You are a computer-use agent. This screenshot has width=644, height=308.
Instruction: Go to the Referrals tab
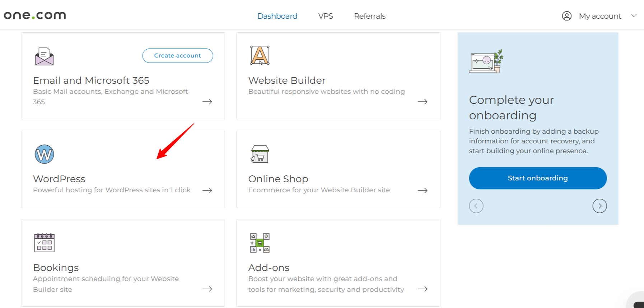point(370,16)
